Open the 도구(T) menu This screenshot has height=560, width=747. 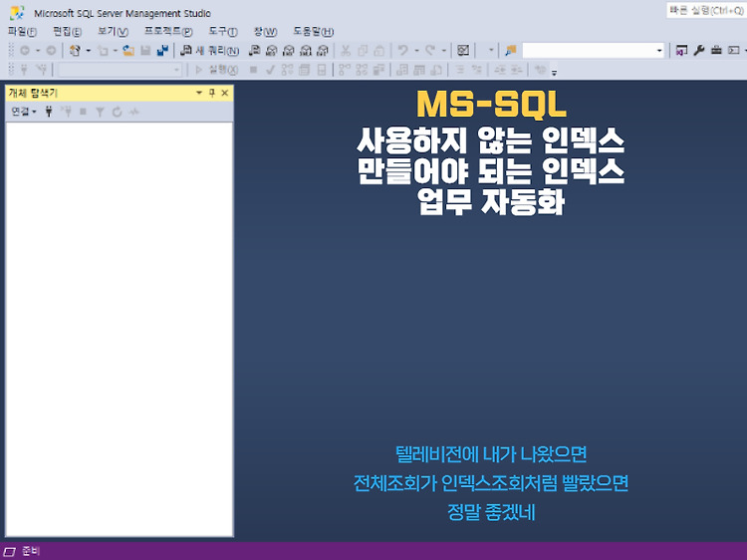point(223,32)
